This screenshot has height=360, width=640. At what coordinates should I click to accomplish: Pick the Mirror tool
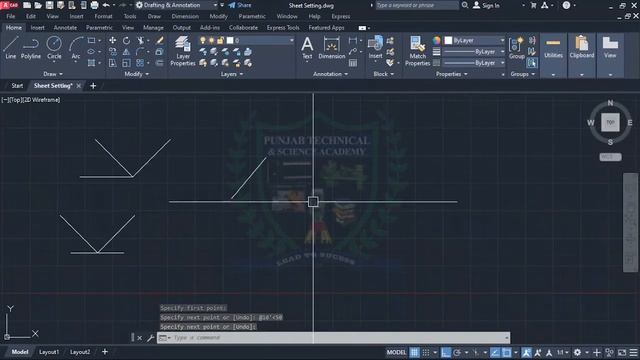(127, 52)
